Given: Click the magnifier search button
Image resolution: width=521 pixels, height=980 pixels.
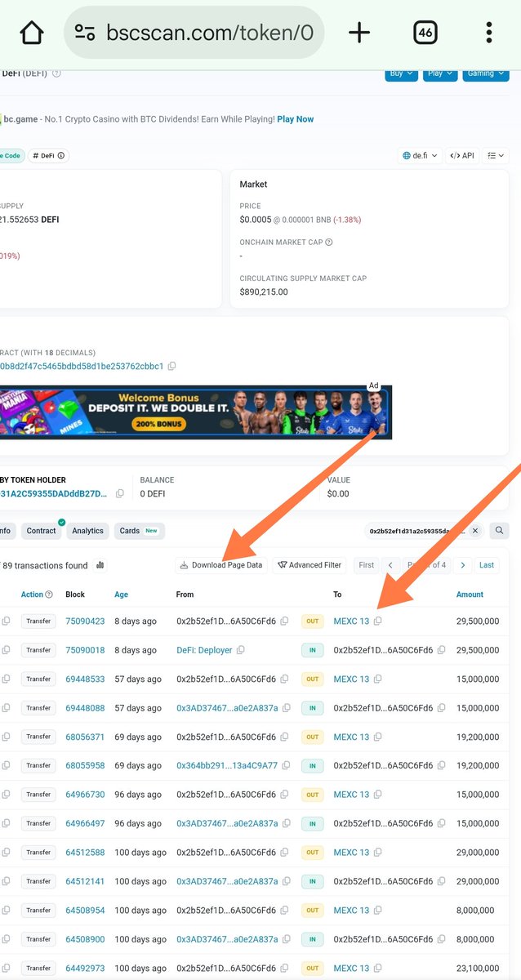Looking at the screenshot, I should [499, 531].
